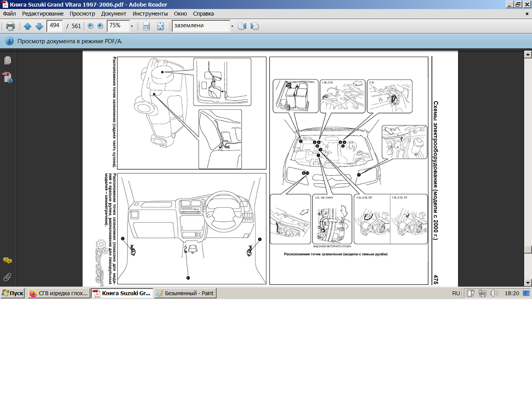The height and width of the screenshot is (398, 532).
Task: Open the Инструменты menu
Action: point(150,13)
